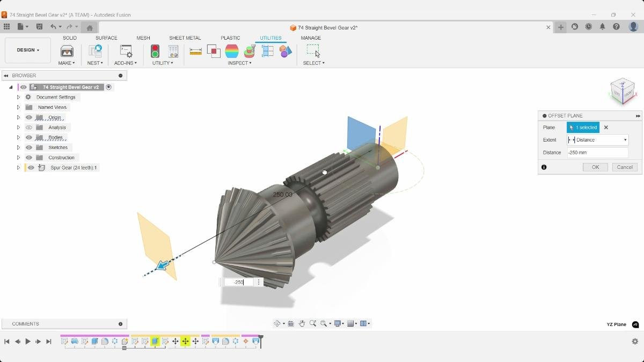Open the Change Parameters table icon

[x=173, y=51]
